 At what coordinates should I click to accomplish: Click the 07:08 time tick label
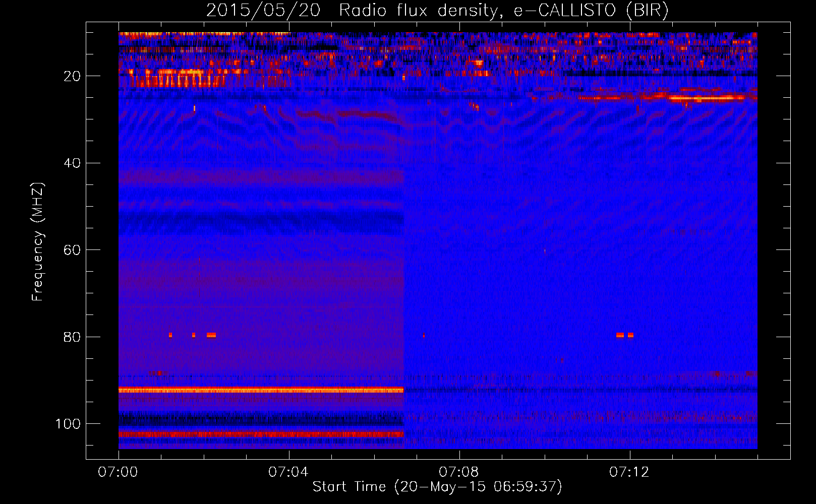(459, 472)
